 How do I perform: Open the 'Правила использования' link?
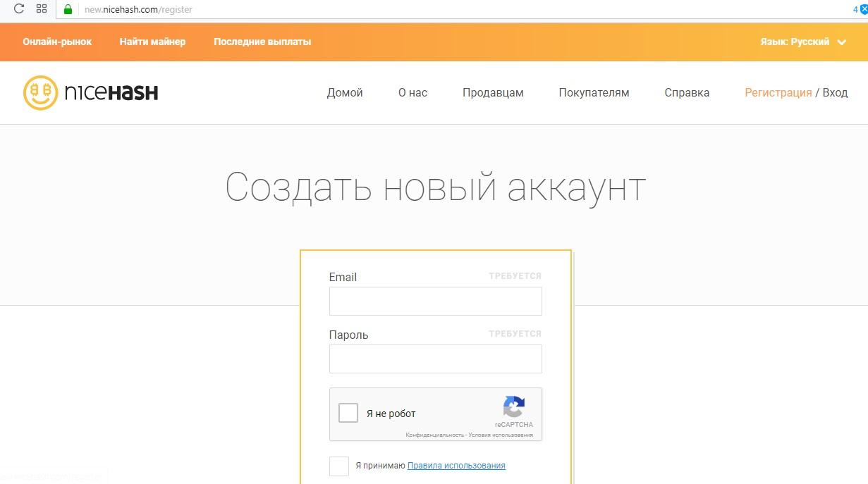456,466
